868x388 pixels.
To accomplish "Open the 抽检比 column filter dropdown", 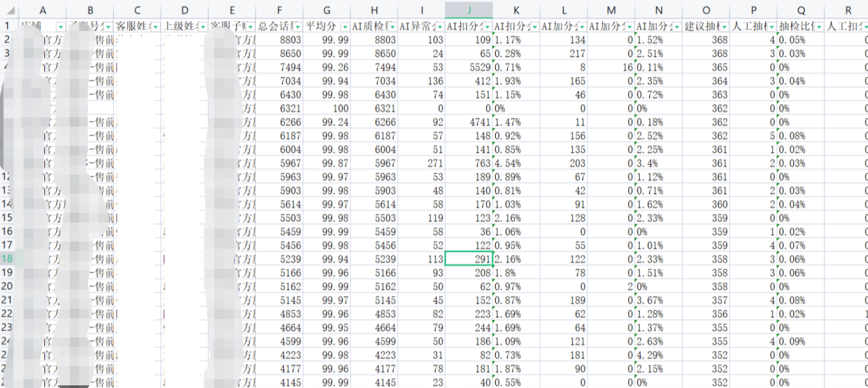I will click(819, 27).
